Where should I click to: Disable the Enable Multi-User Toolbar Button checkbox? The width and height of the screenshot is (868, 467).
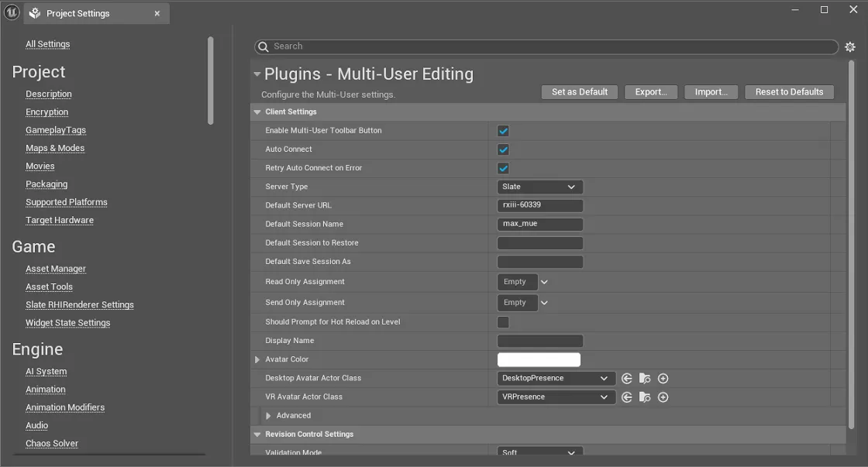click(x=501, y=131)
